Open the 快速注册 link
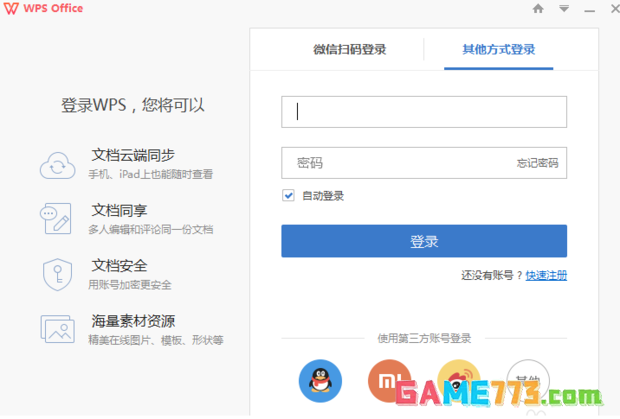 click(x=546, y=275)
